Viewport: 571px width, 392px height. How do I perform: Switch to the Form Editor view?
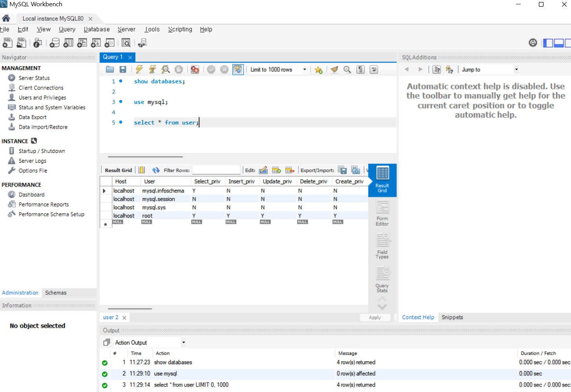tap(382, 213)
